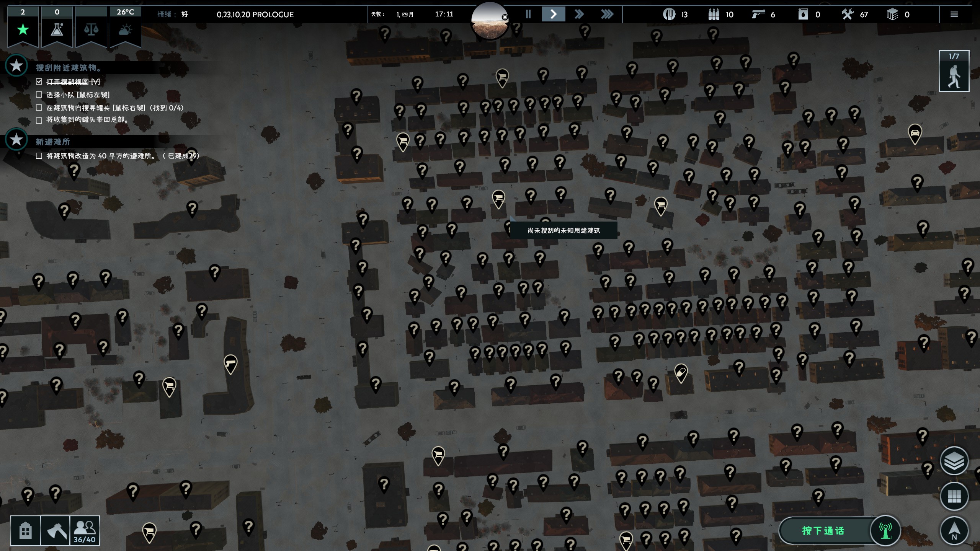The width and height of the screenshot is (980, 551).
Task: Pause the game time
Action: coord(528,15)
